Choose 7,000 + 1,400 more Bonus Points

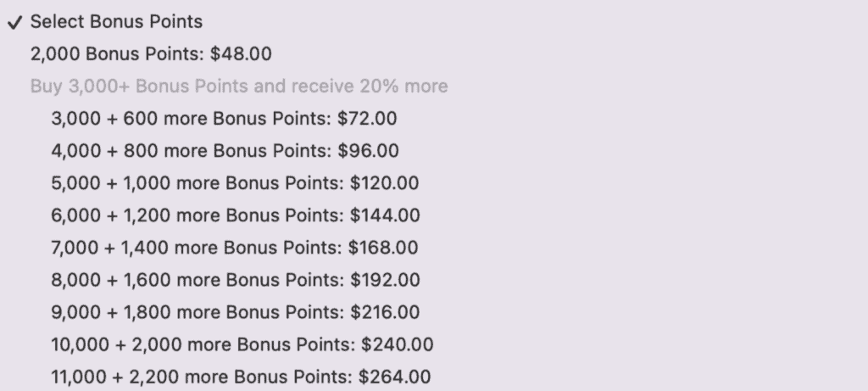click(235, 248)
